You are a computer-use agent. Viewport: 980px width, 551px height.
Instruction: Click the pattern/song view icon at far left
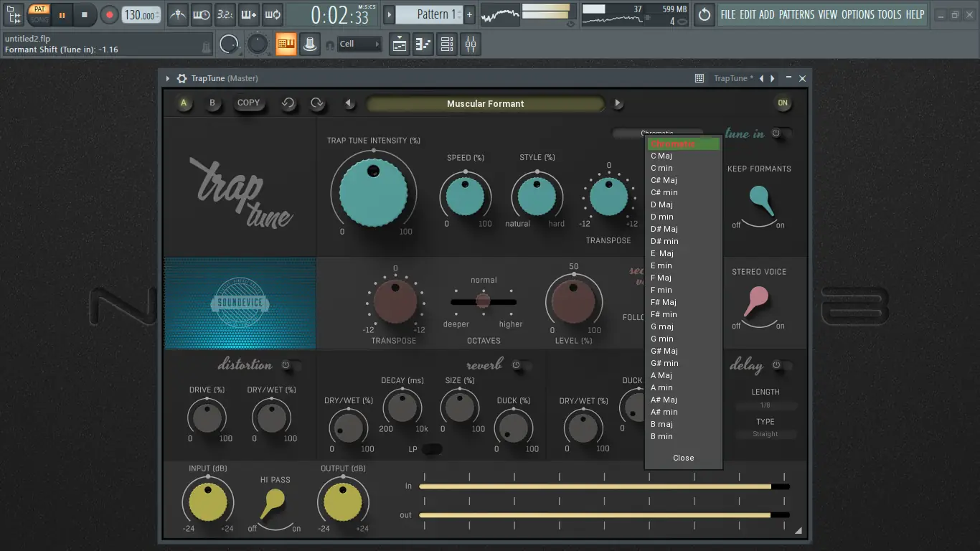pyautogui.click(x=14, y=14)
